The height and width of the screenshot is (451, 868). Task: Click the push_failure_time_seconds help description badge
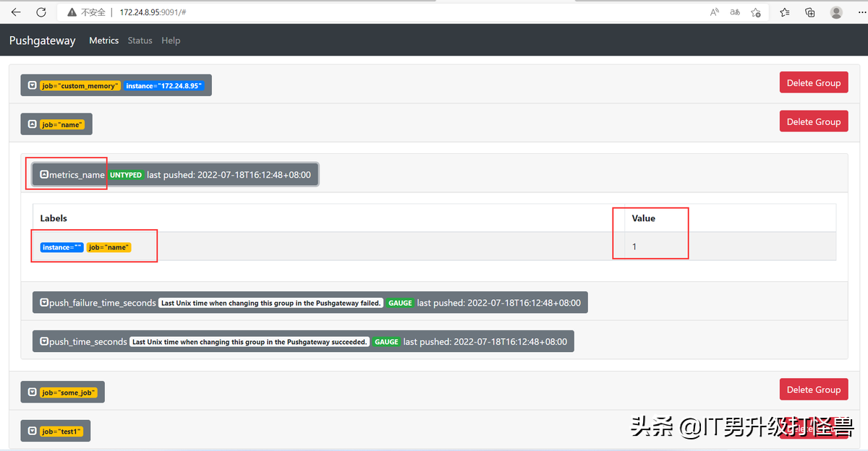[271, 303]
